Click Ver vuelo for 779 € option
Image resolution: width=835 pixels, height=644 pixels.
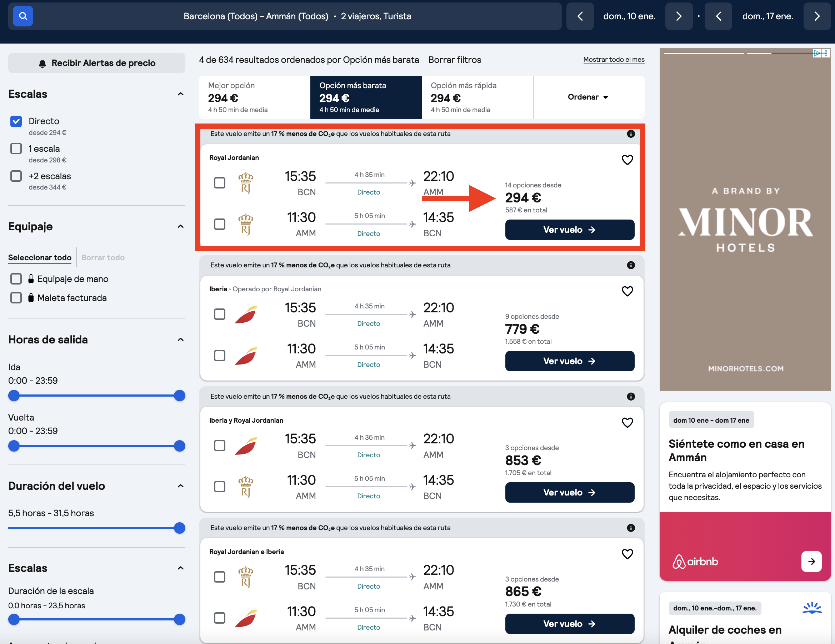click(570, 361)
